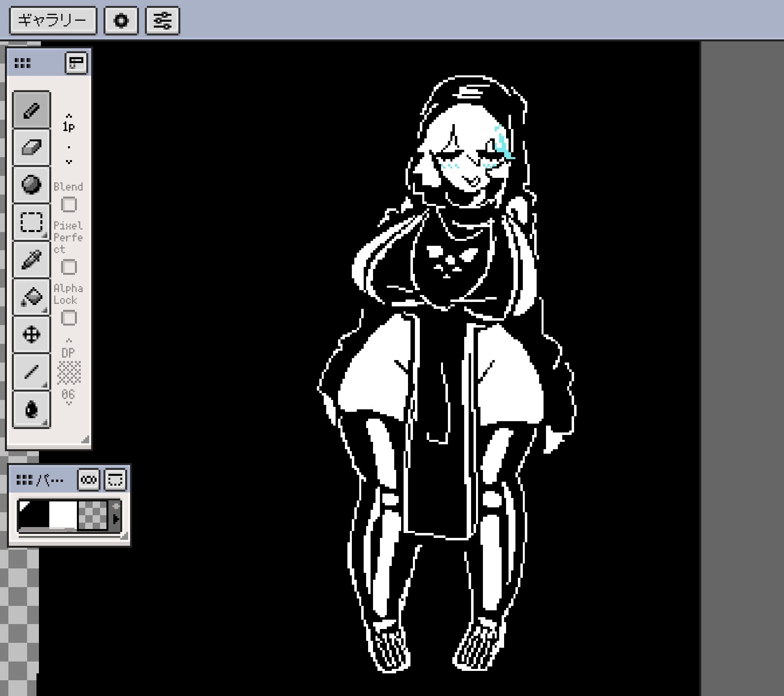Select the white color swatch
Viewport: 784px width, 696px height.
point(63,515)
